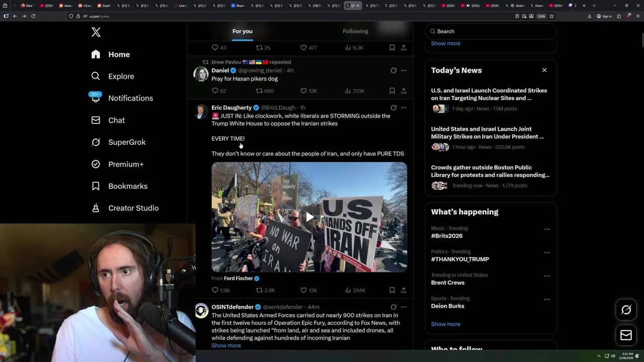Open more options on Daniel's post
Image resolution: width=644 pixels, height=362 pixels.
click(x=404, y=70)
